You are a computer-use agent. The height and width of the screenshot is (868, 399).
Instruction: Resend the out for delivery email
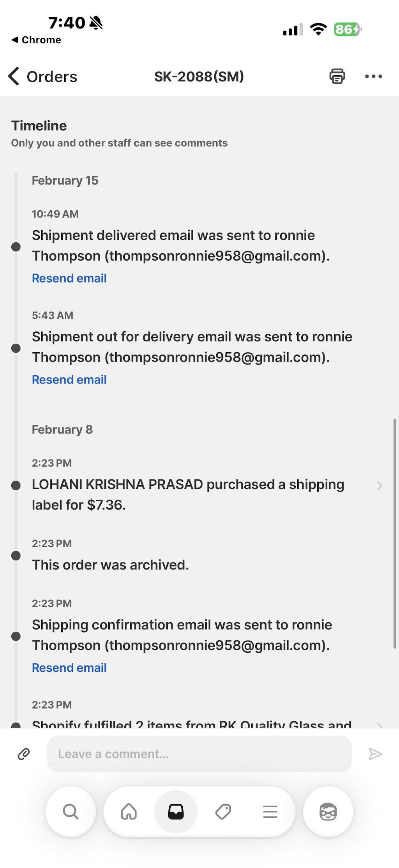tap(69, 380)
